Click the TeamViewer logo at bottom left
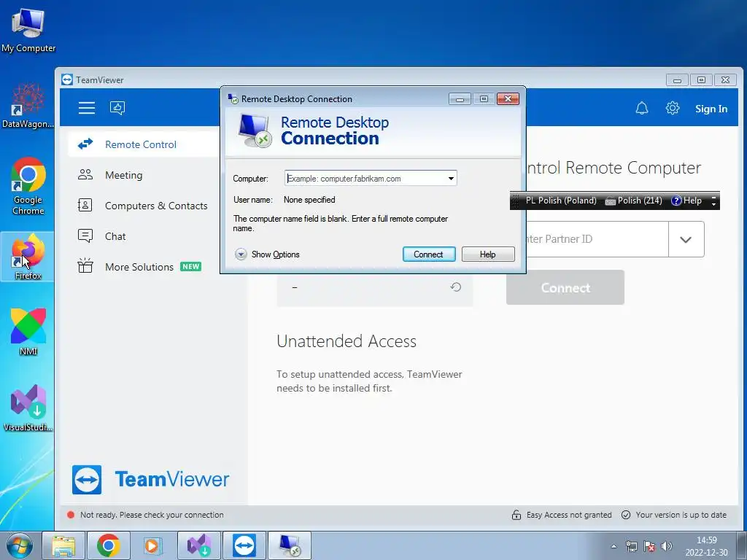 (x=150, y=480)
